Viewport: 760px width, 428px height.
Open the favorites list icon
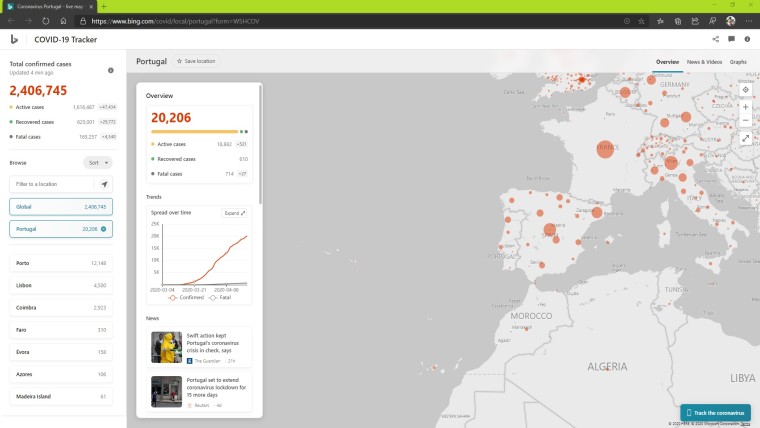point(660,21)
